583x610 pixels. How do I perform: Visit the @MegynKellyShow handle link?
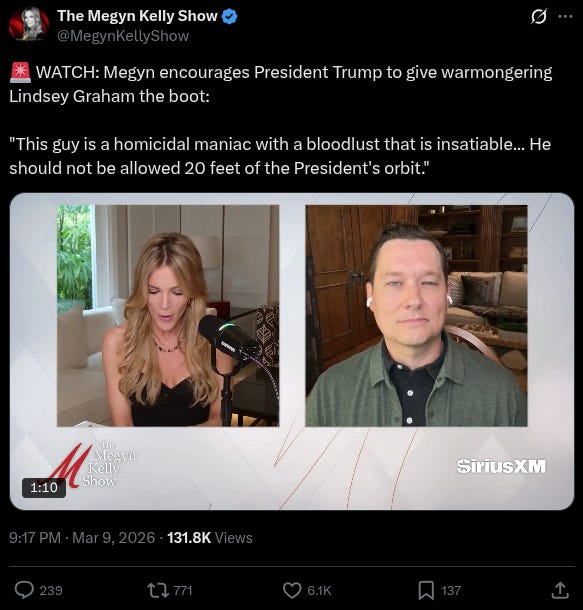[x=123, y=36]
